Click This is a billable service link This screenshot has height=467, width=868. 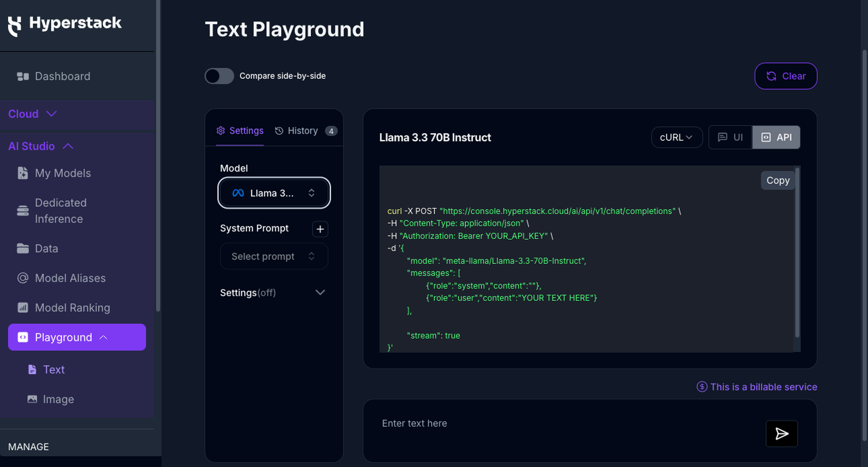coord(763,387)
